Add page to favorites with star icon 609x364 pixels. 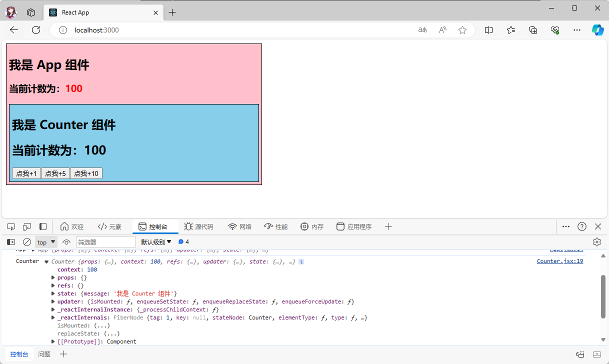coord(462,30)
